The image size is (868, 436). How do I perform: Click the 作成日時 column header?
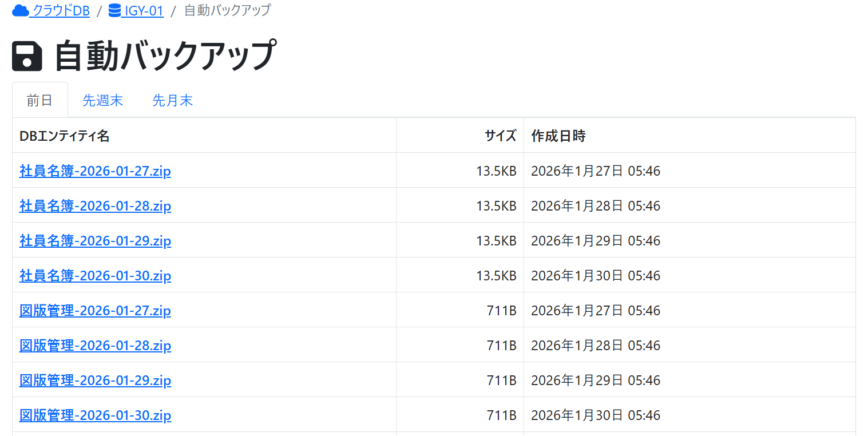[x=558, y=136]
